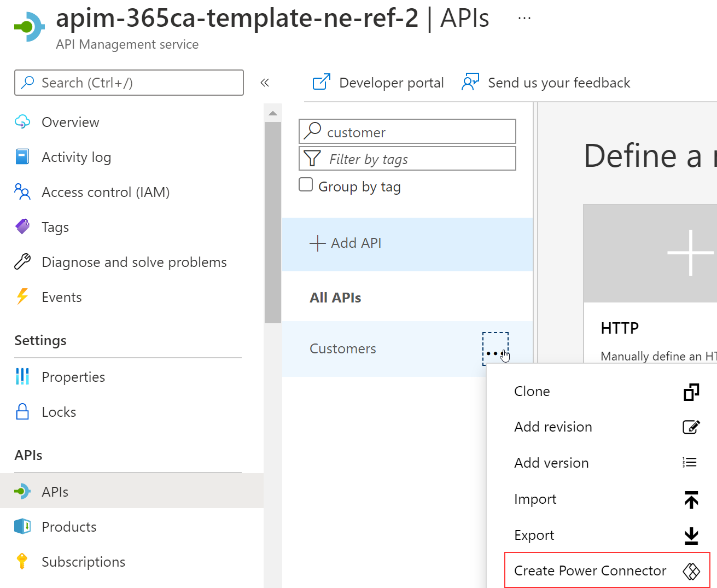This screenshot has width=717, height=588.
Task: Click the Add version list icon
Action: point(690,462)
